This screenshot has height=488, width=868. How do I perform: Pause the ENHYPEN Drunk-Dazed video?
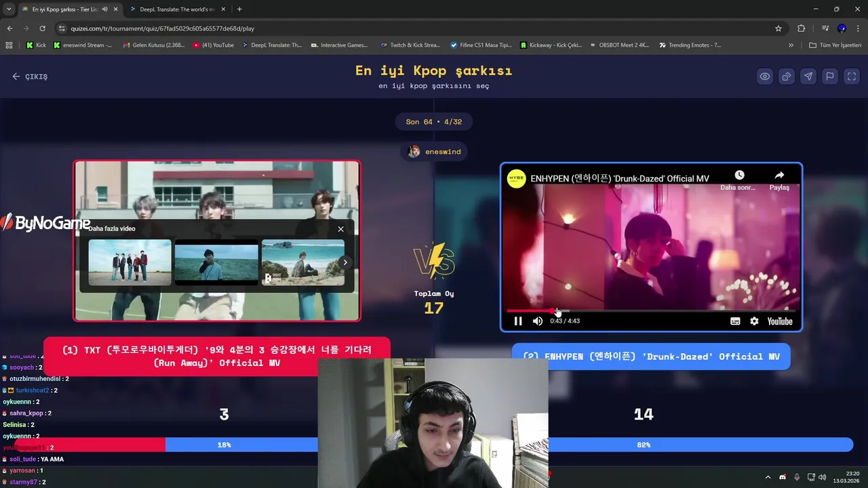(x=518, y=321)
